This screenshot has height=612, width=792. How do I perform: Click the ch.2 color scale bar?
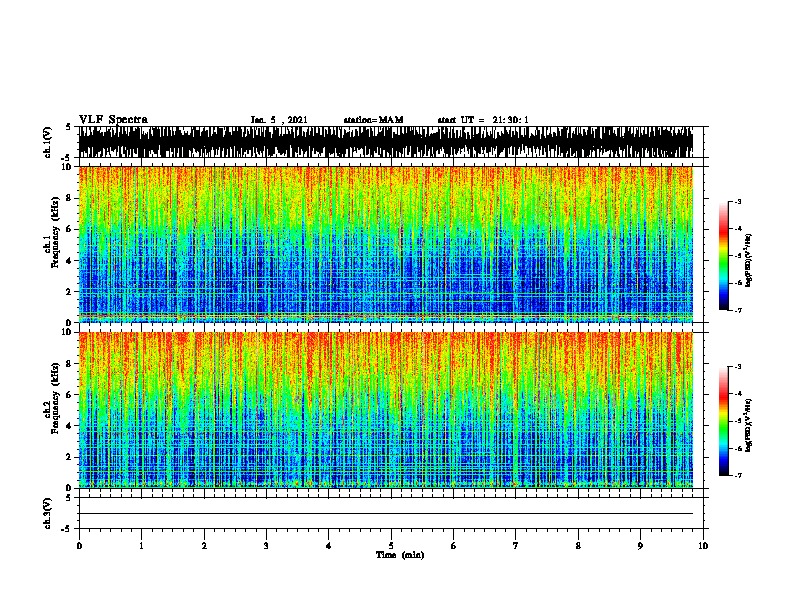click(724, 421)
